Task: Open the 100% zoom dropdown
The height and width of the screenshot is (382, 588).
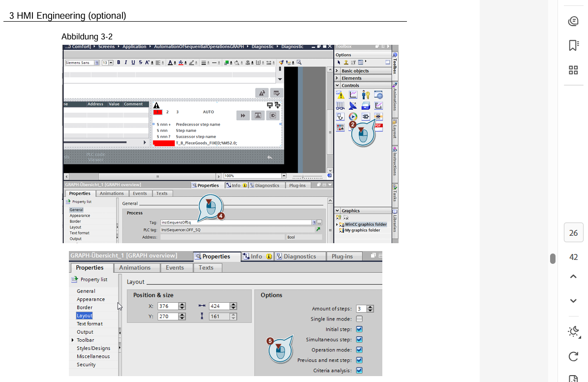Action: (x=283, y=176)
